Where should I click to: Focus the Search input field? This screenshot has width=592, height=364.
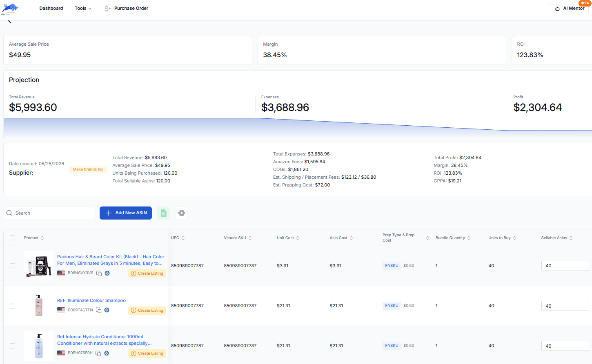pyautogui.click(x=49, y=213)
